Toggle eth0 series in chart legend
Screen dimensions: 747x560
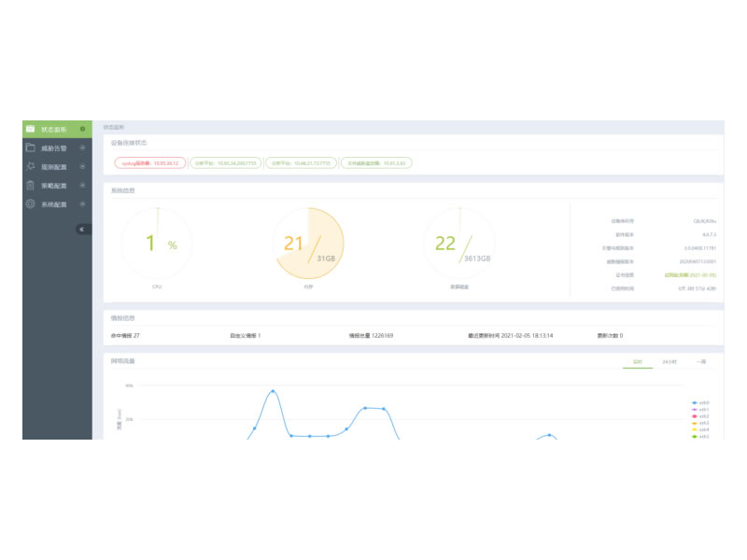click(699, 402)
